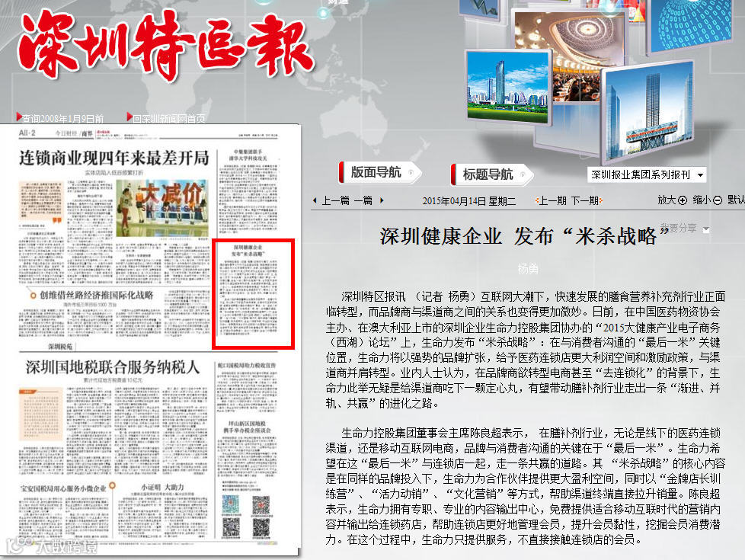The width and height of the screenshot is (745, 560).
Task: Click the headline 深圳国地税联合服务纳税人
Action: click(113, 367)
